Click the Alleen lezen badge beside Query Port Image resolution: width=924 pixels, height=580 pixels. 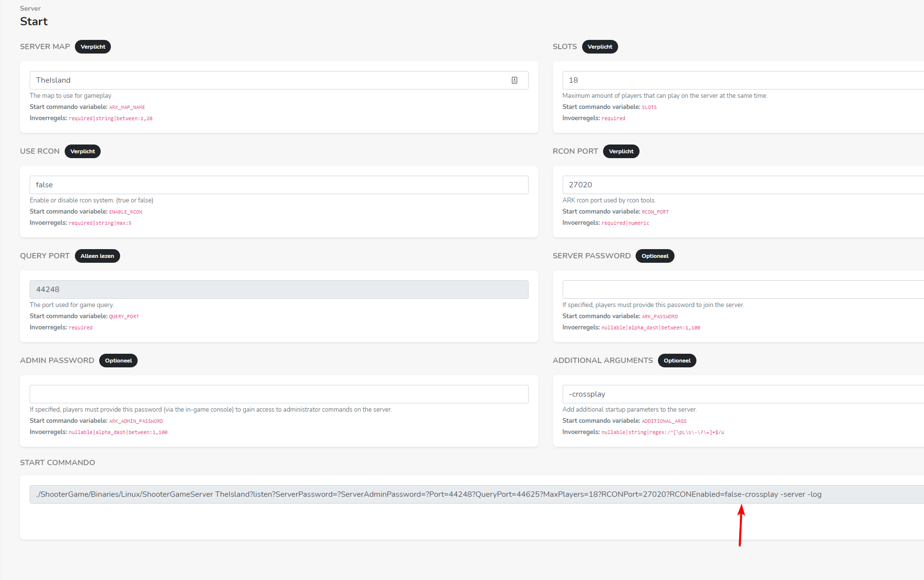point(97,256)
